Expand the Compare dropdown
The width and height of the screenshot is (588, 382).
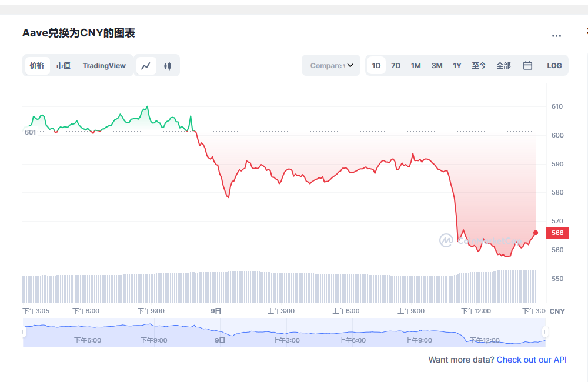[x=331, y=66]
